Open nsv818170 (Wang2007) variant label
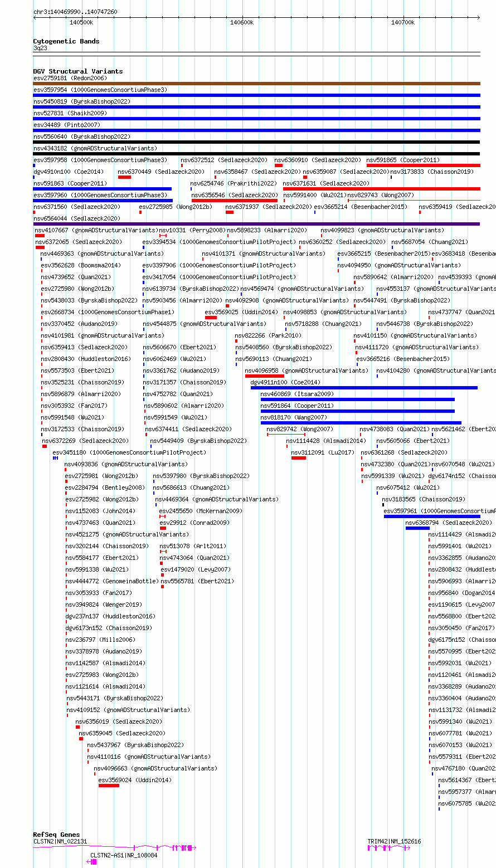The height and width of the screenshot is (868, 496). tap(294, 417)
